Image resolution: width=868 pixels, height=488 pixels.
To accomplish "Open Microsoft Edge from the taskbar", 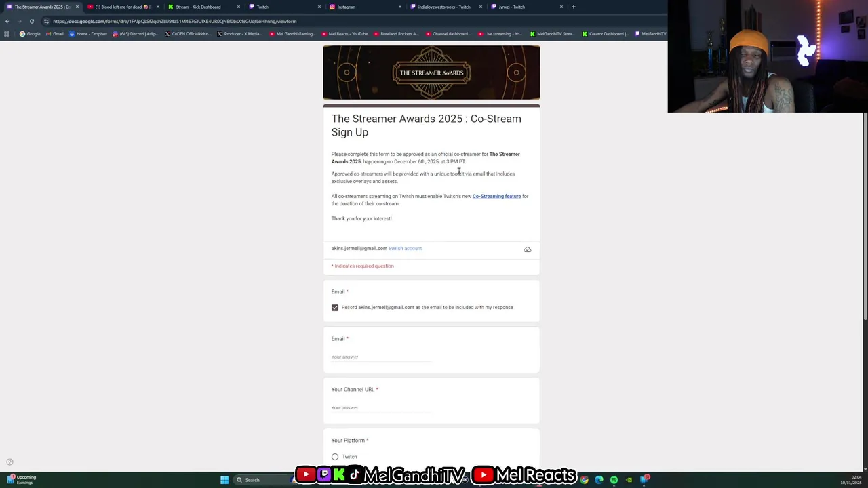I will click(599, 480).
